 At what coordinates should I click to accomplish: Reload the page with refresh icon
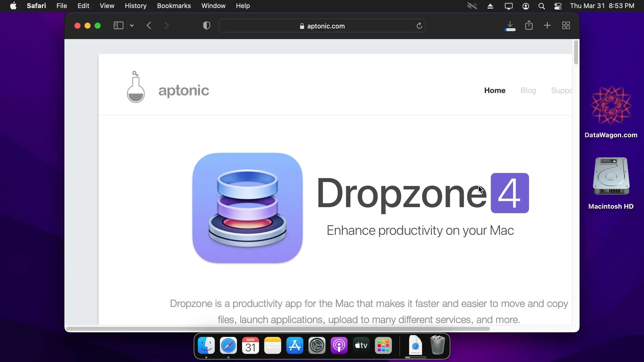click(419, 26)
